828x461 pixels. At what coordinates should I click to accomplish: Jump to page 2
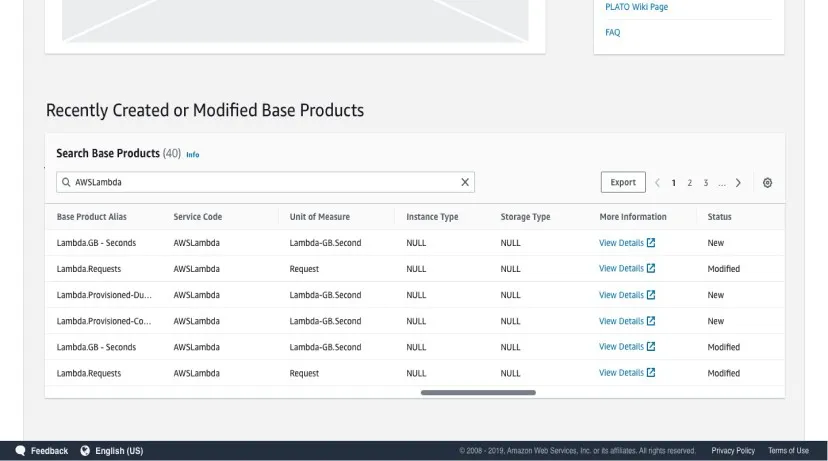tap(690, 183)
